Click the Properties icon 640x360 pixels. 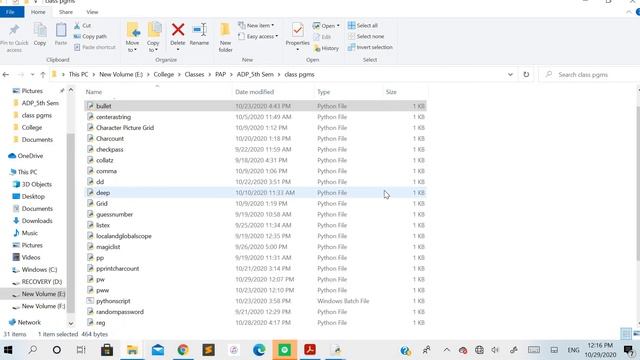[298, 30]
